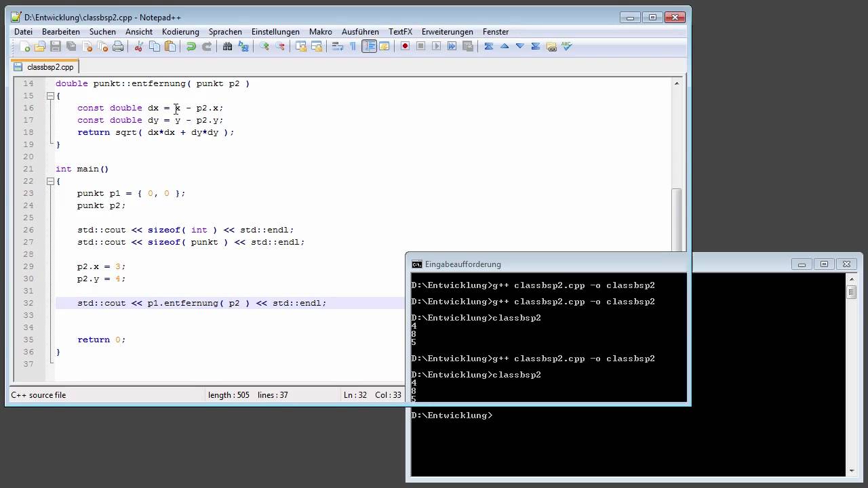Open the Ausführen menu

point(360,32)
